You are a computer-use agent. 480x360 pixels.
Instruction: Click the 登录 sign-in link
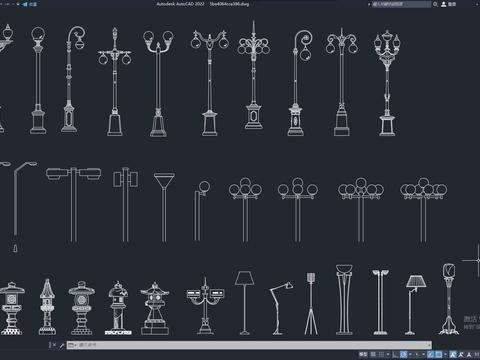tap(452, 4)
